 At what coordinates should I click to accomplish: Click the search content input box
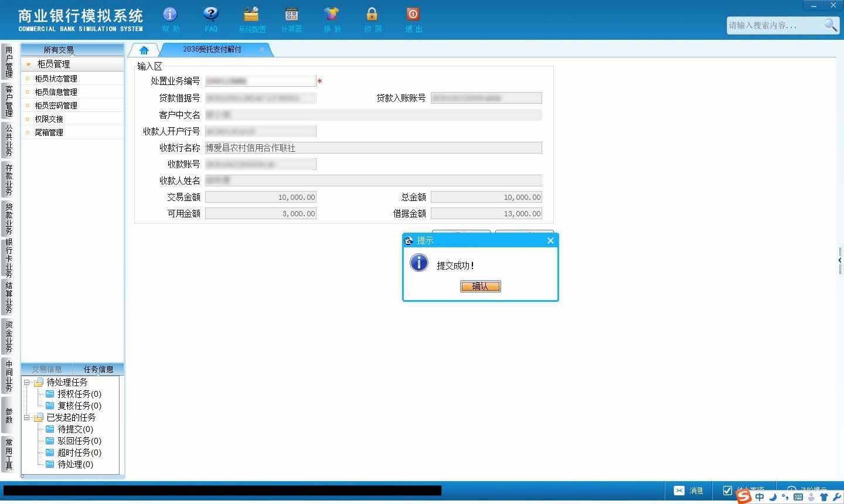click(x=775, y=25)
